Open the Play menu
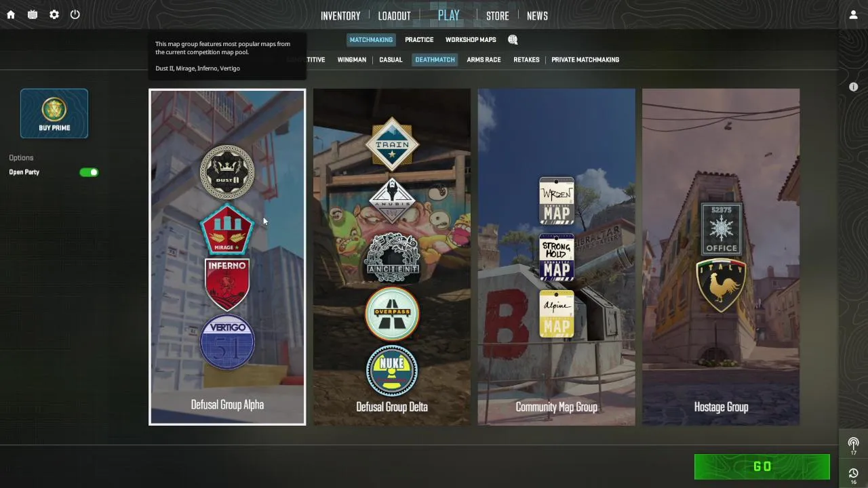Screen dimensions: 868x488 point(449,16)
